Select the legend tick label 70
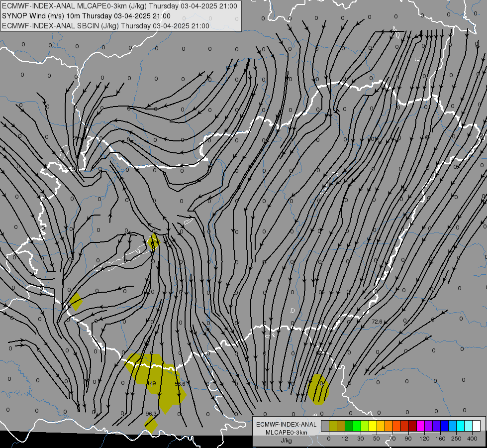 coord(392,439)
